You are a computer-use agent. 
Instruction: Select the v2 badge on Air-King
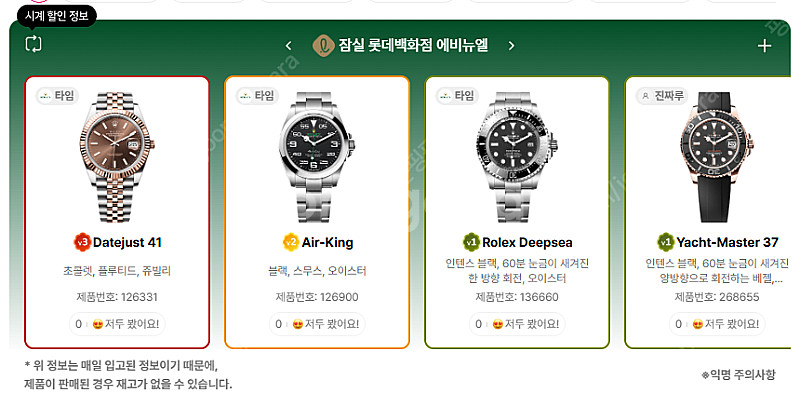point(290,242)
